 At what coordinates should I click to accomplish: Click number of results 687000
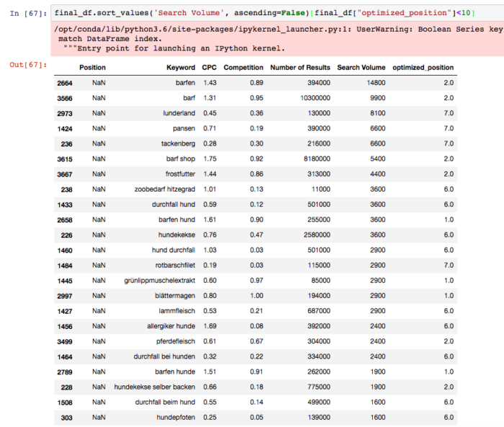(x=319, y=311)
